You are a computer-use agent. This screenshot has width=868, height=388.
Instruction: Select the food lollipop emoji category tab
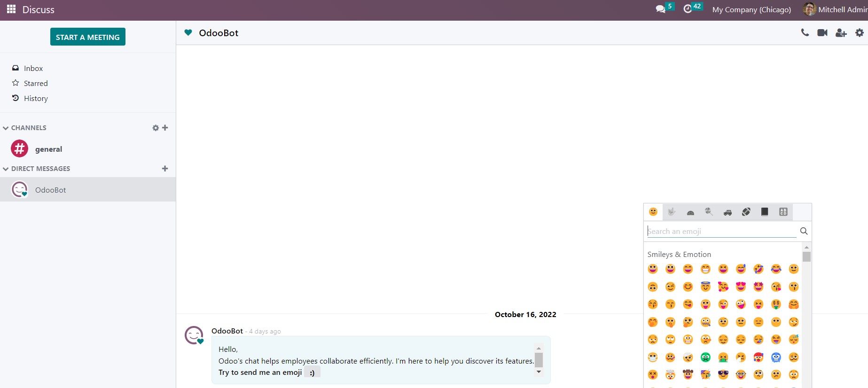coord(709,212)
